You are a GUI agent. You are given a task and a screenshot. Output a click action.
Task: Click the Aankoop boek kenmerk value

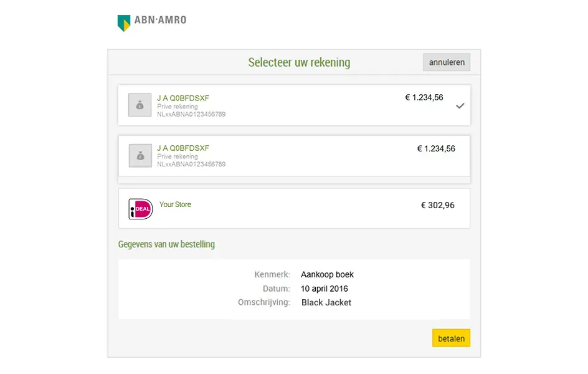tap(327, 274)
